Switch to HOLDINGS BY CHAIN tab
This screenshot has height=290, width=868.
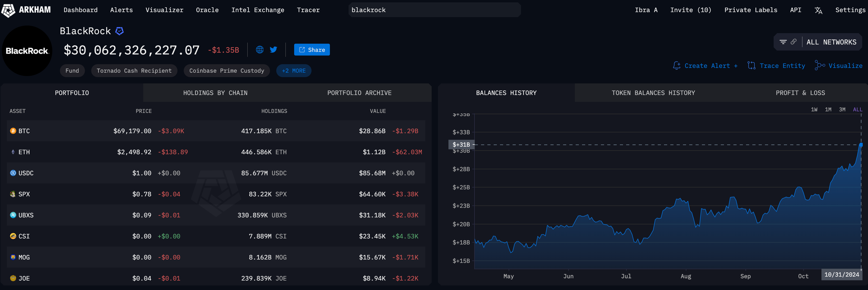215,93
